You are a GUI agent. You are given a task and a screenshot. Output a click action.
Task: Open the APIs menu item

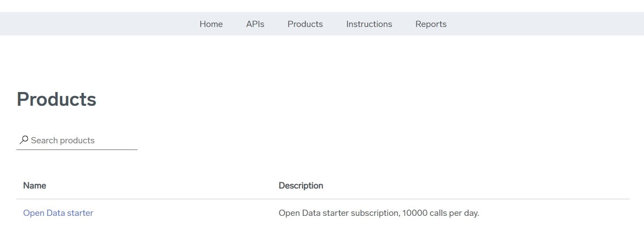tap(255, 24)
